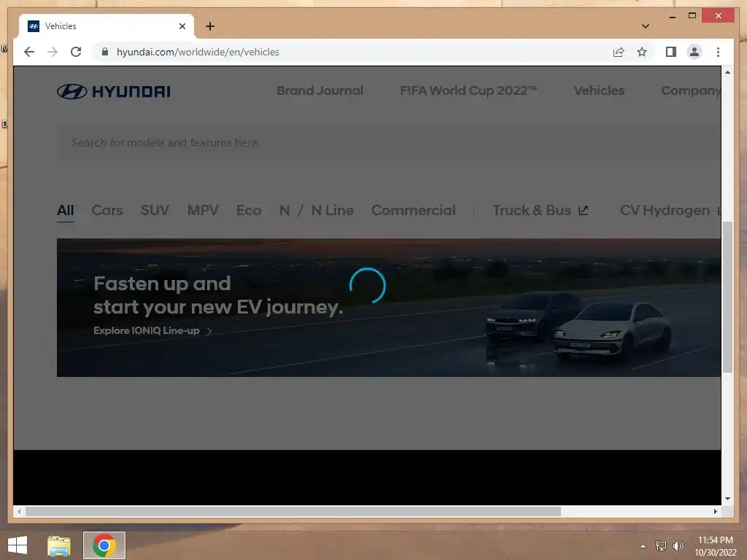Click the horizontal scrollbar thumb
This screenshot has width=747, height=560.
click(293, 511)
